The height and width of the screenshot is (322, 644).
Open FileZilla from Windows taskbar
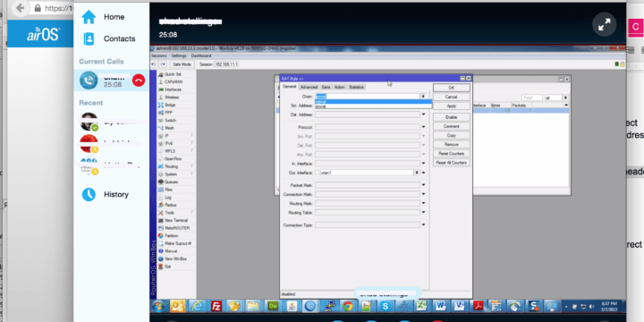(x=216, y=306)
